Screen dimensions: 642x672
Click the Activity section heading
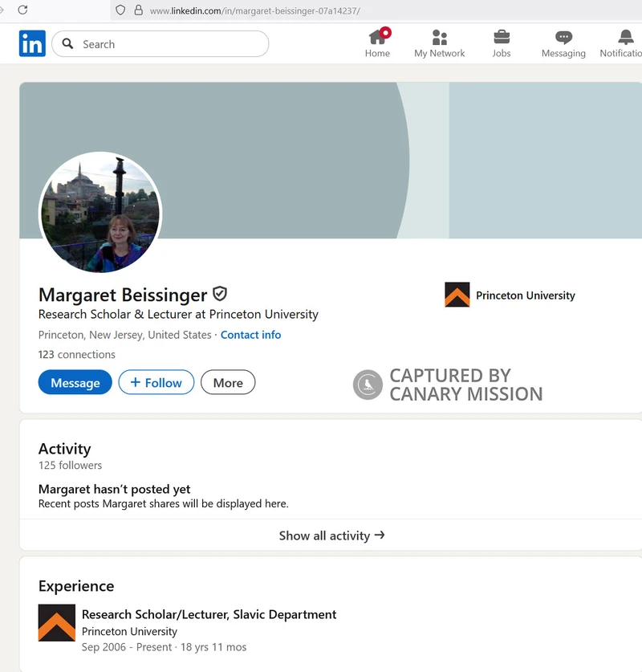[x=65, y=449]
